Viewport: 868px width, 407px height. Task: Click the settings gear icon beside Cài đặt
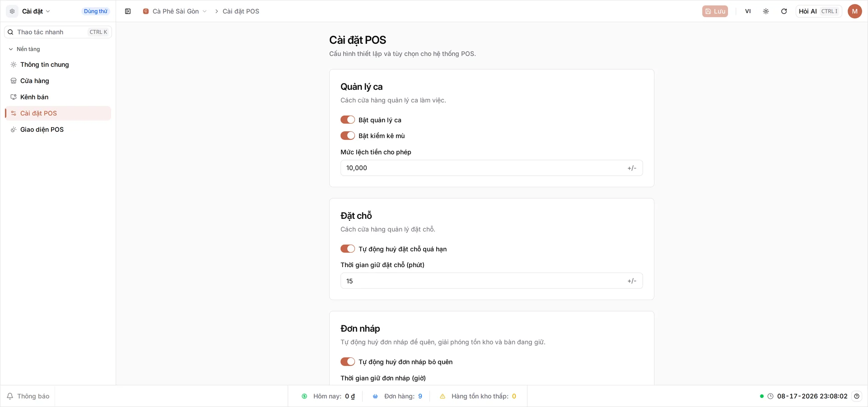tap(12, 11)
